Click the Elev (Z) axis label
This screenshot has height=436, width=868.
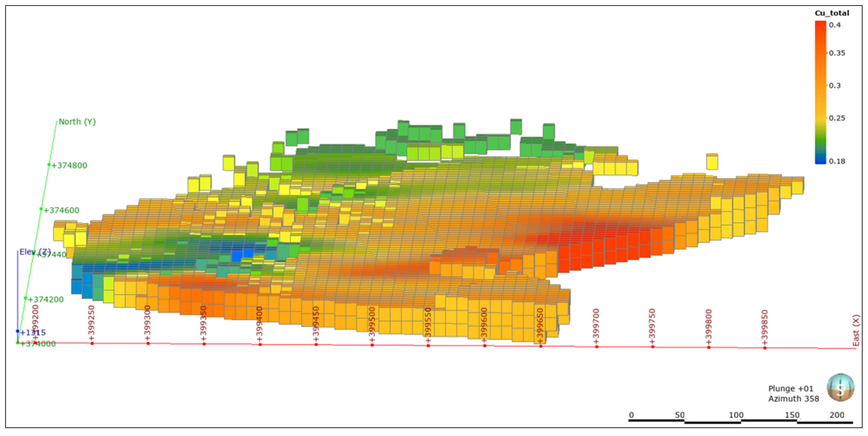(x=35, y=252)
